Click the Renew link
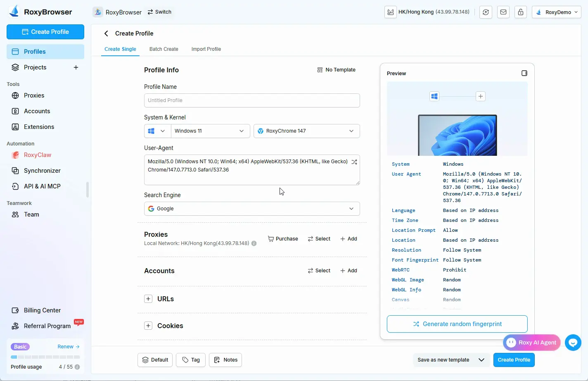Screen dimensions: 588x381 pyautogui.click(x=69, y=347)
